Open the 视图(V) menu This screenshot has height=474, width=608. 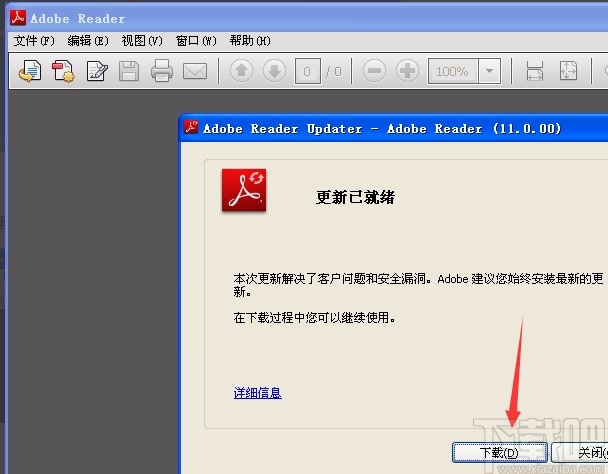pos(142,40)
